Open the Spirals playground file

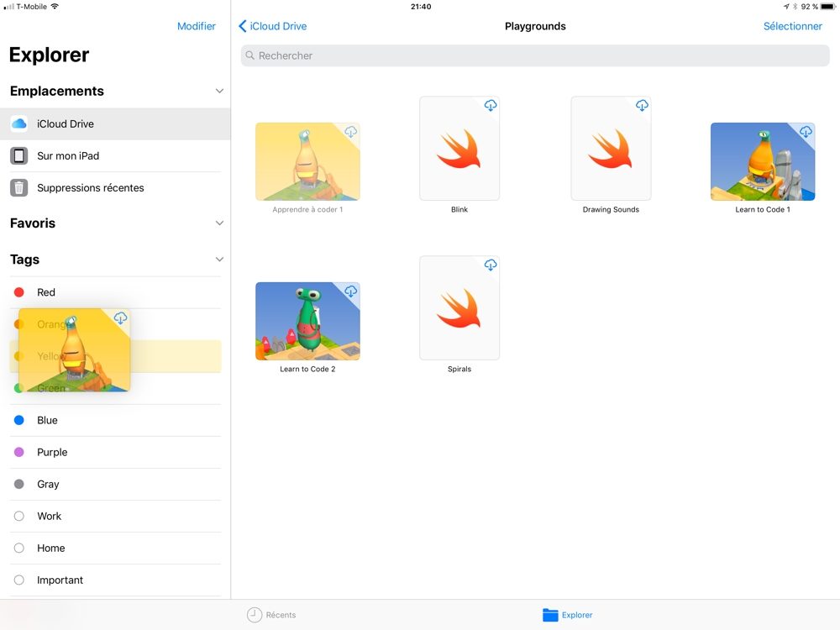(459, 308)
